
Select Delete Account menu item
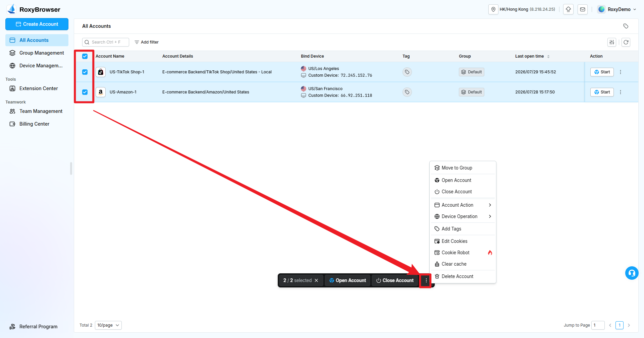(463, 276)
